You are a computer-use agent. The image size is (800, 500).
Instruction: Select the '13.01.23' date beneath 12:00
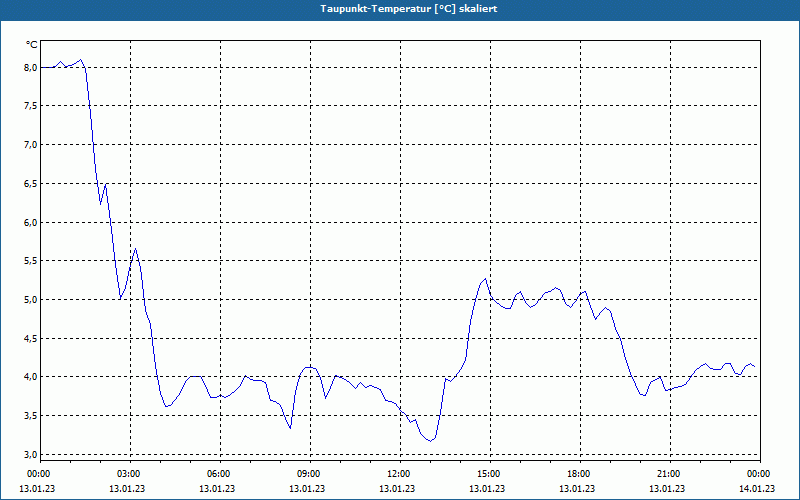397,489
